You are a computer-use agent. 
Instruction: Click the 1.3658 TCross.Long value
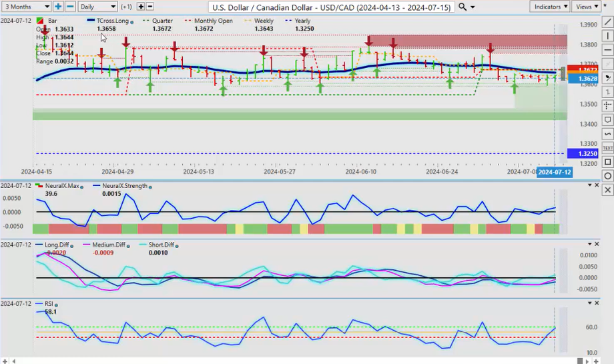click(106, 29)
